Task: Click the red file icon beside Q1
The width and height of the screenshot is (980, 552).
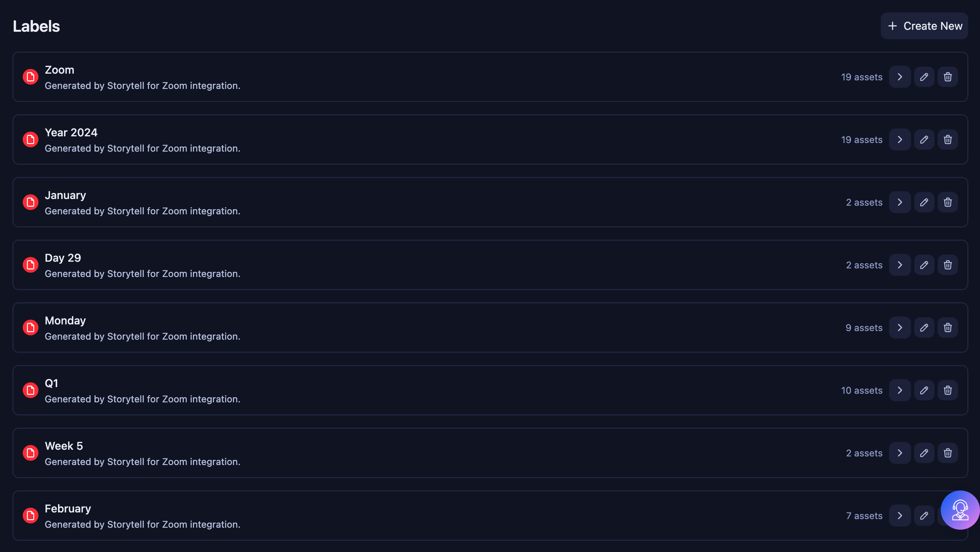Action: click(30, 390)
